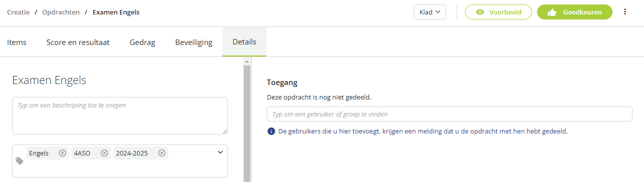Screen dimensions: 644x182
Task: Click the thumbs-up icon in Goedkeuren
Action: click(552, 12)
